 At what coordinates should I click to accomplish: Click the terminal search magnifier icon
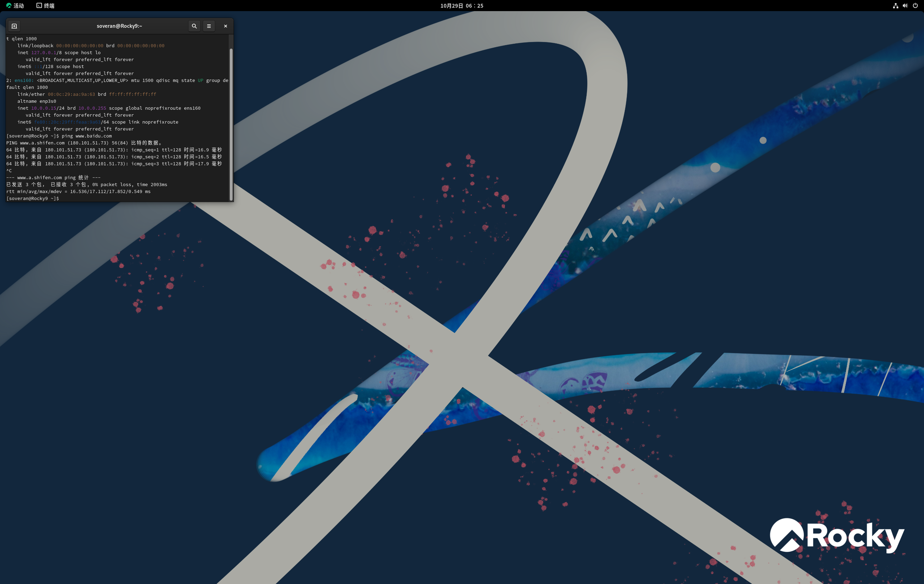click(x=194, y=26)
